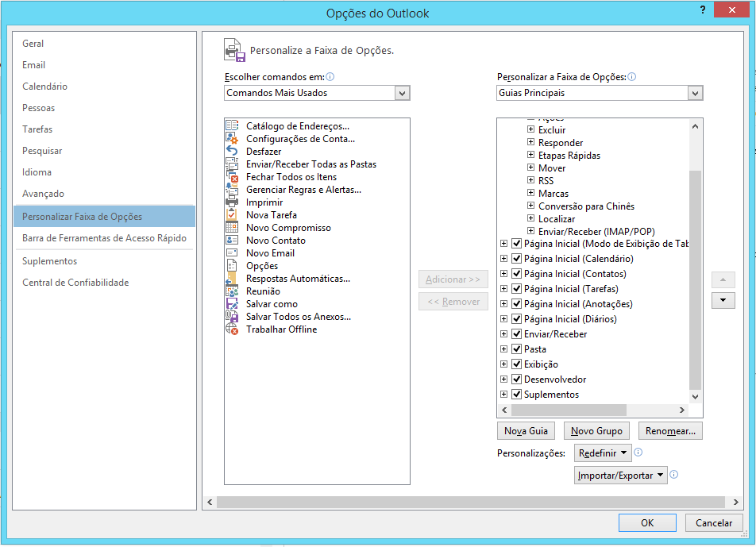Expand the Etapas Rápidas group
Screen dimensions: 756x547
coord(530,155)
